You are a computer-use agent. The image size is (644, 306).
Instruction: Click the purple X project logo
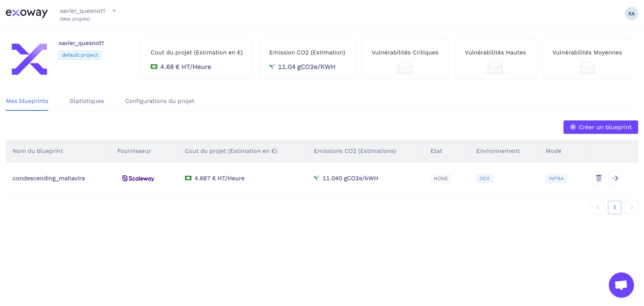point(30,59)
